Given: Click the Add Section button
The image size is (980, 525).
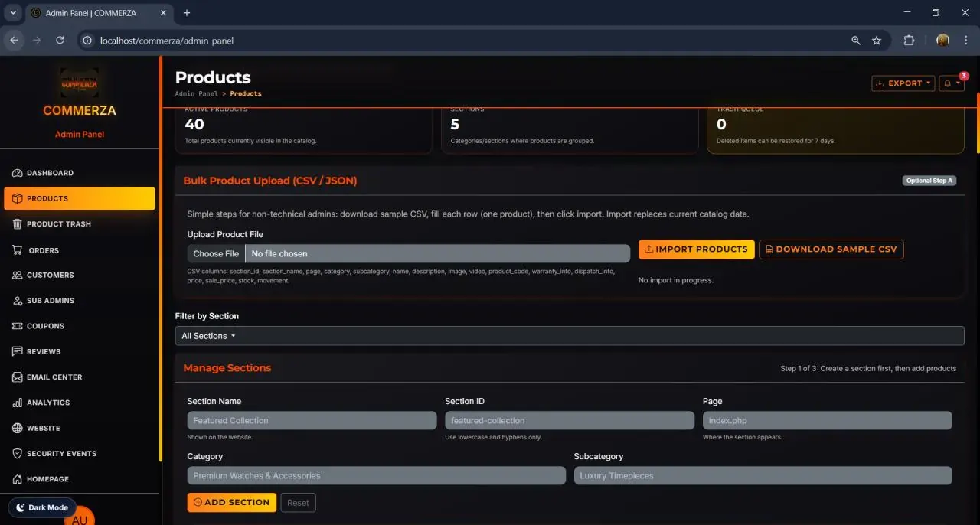Looking at the screenshot, I should tap(232, 503).
